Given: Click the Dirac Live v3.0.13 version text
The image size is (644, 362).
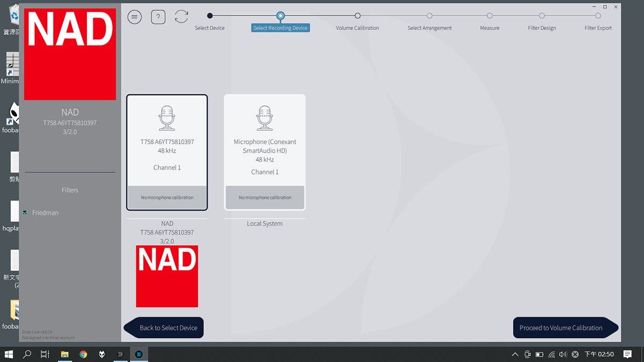Looking at the screenshot, I should pyautogui.click(x=38, y=333).
